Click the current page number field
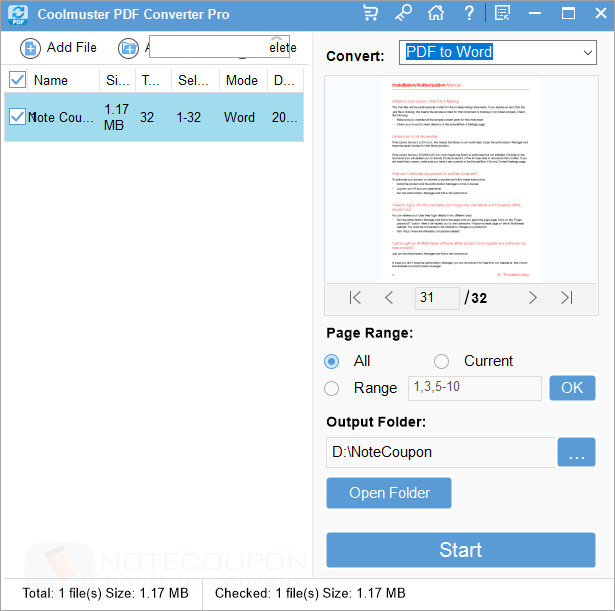This screenshot has height=611, width=615. tap(437, 298)
